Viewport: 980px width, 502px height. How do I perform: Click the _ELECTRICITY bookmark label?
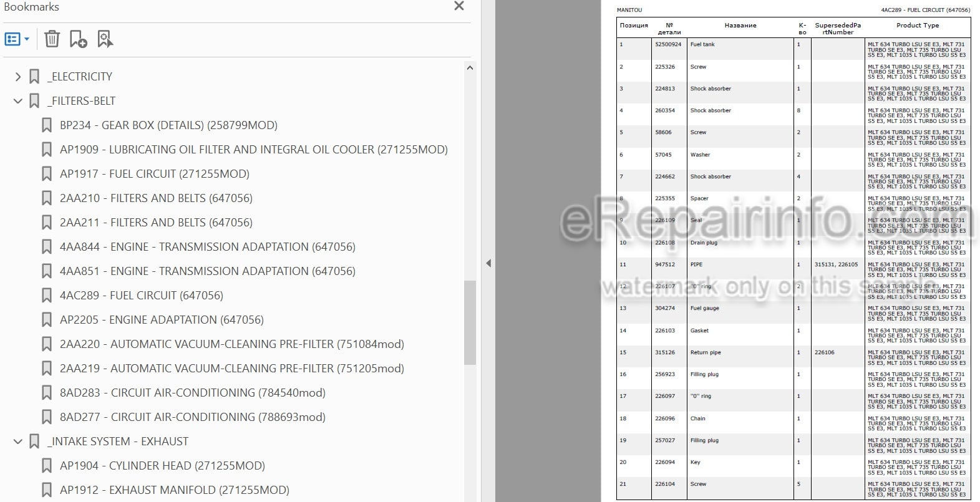[x=80, y=77]
